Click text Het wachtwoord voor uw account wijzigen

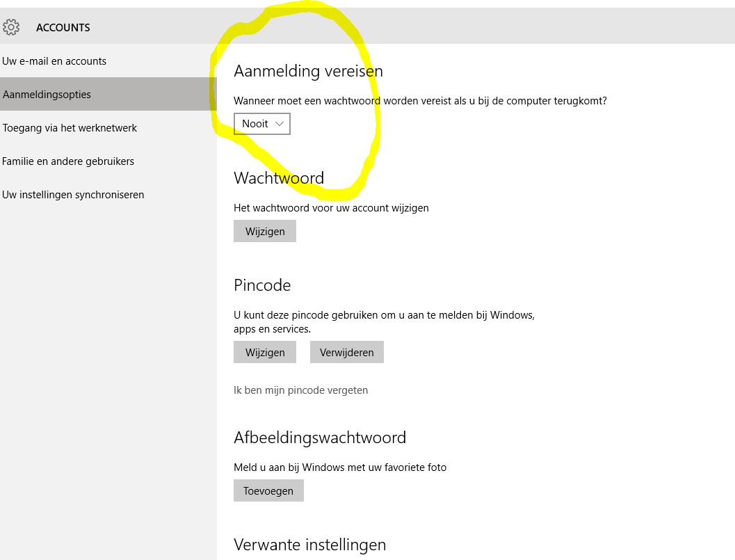[x=331, y=208]
